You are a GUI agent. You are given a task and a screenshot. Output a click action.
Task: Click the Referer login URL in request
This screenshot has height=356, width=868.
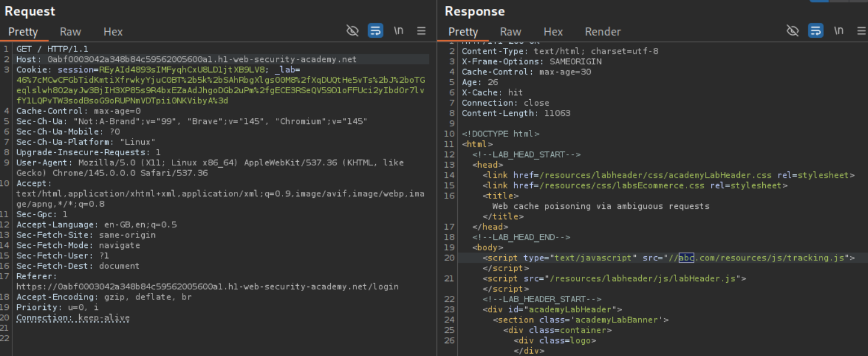pos(207,287)
